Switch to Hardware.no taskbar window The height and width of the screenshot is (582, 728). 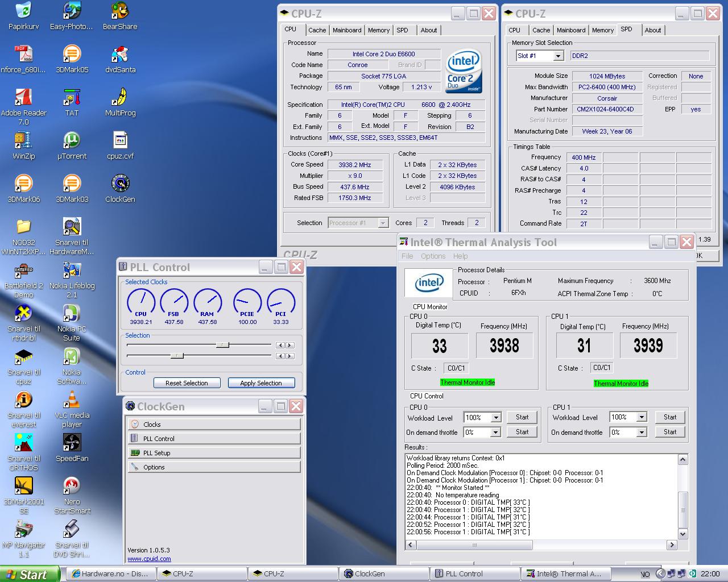[x=110, y=574]
